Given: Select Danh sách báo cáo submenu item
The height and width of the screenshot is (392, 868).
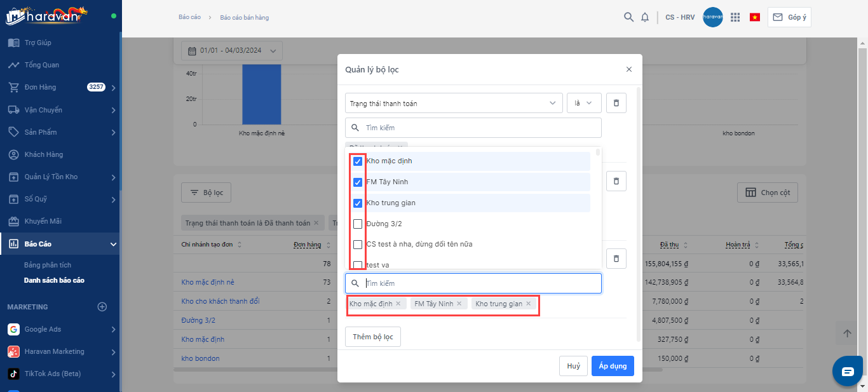Looking at the screenshot, I should [x=54, y=280].
